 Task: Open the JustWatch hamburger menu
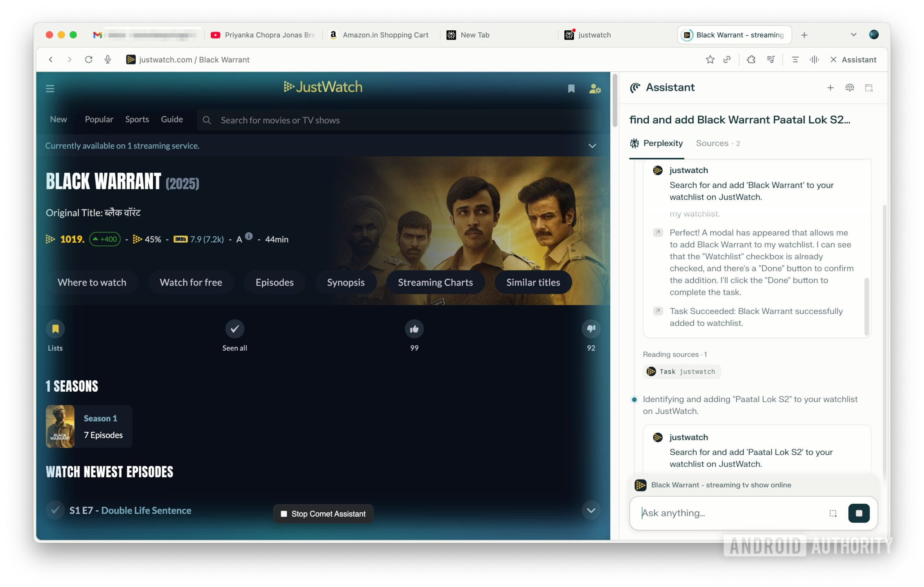click(50, 89)
